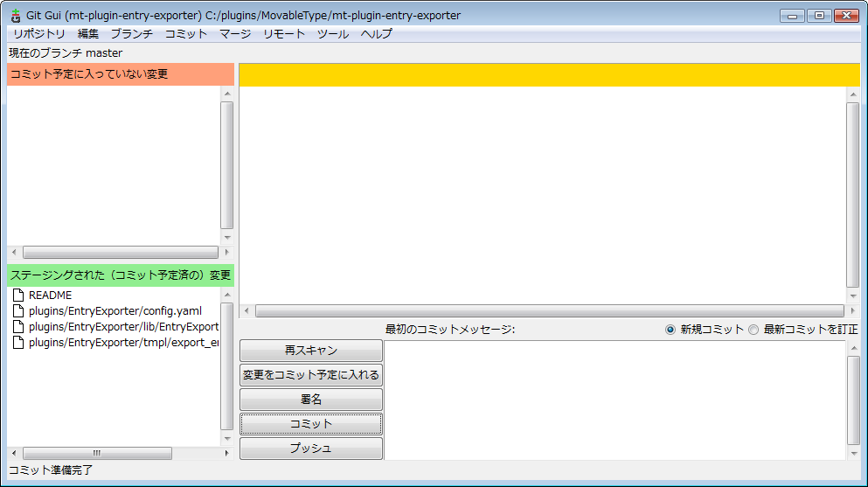Open the ツール menu
868x487 pixels.
[333, 34]
